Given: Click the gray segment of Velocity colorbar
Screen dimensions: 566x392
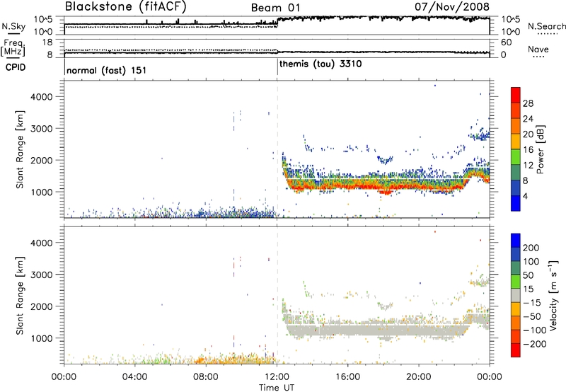Looking at the screenshot, I should (x=516, y=296).
